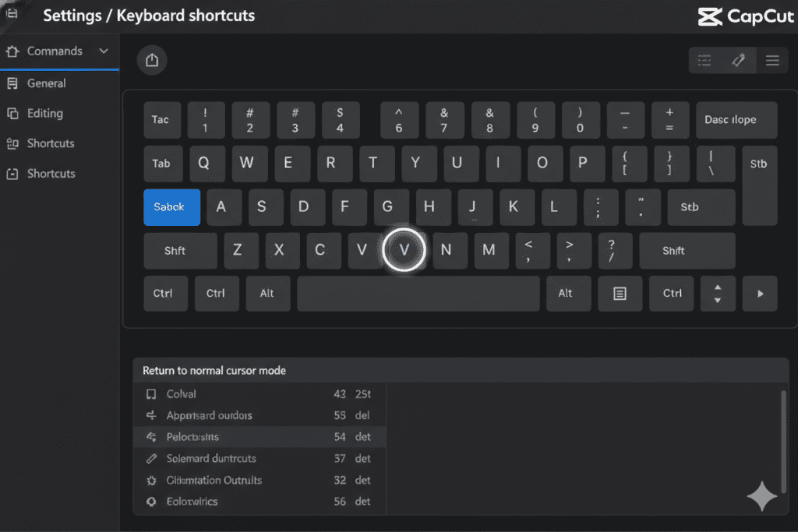Screen dimensions: 798x532
Task: Toggle the circled V key on keyboard
Action: 404,249
